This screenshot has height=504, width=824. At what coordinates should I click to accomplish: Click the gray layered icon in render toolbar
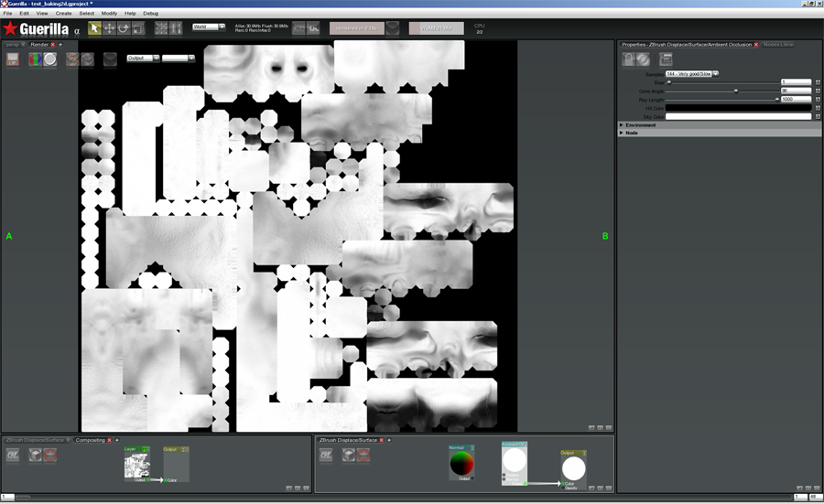(87, 59)
